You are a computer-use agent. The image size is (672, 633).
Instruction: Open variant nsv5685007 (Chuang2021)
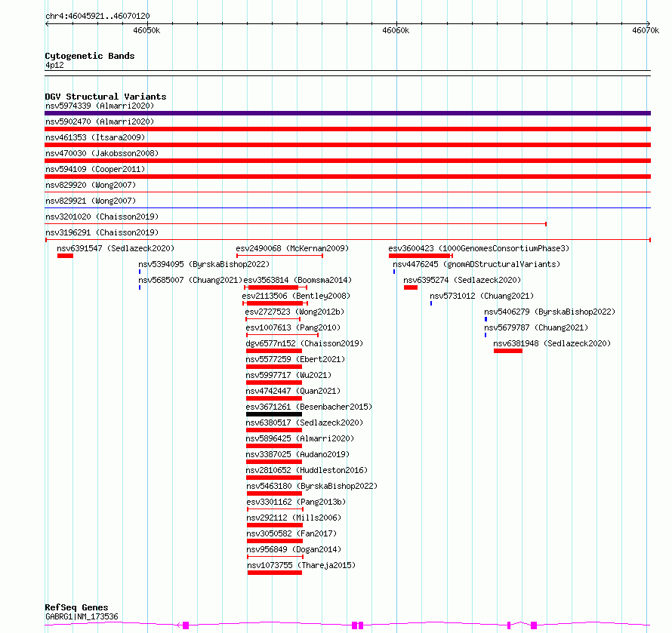190,280
